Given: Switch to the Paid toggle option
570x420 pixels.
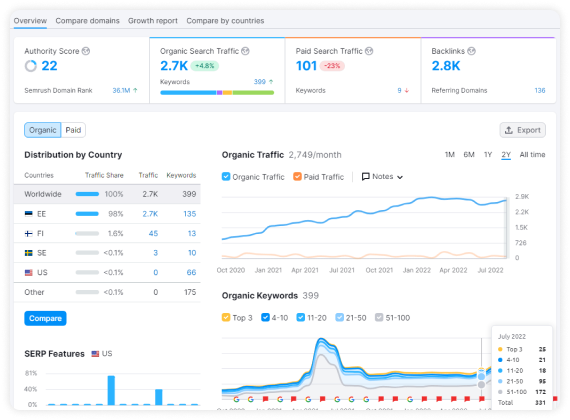Looking at the screenshot, I should 73,130.
